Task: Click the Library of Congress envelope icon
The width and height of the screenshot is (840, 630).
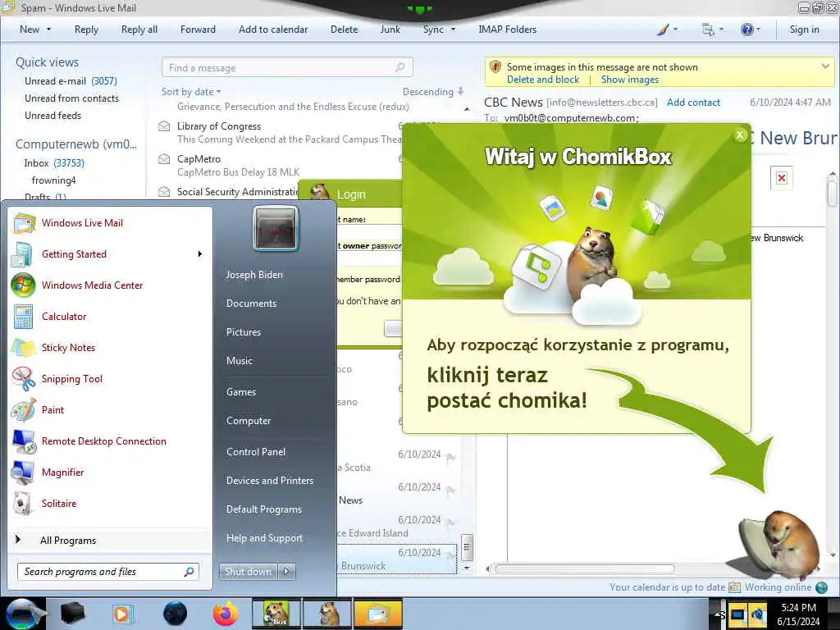Action: point(164,126)
